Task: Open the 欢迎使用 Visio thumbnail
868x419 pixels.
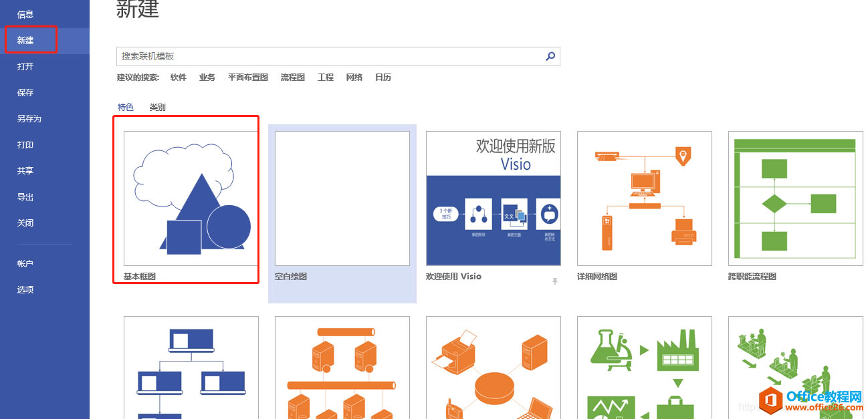Action: click(x=494, y=198)
